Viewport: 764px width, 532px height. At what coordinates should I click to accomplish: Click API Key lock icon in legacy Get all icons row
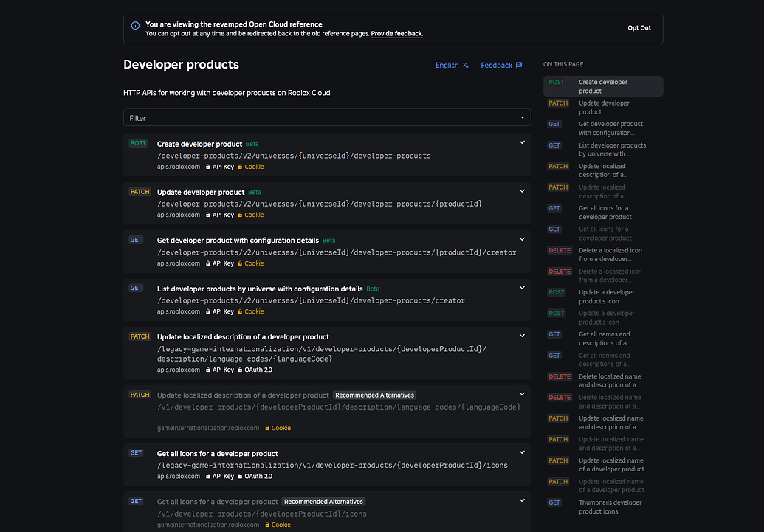tap(208, 477)
